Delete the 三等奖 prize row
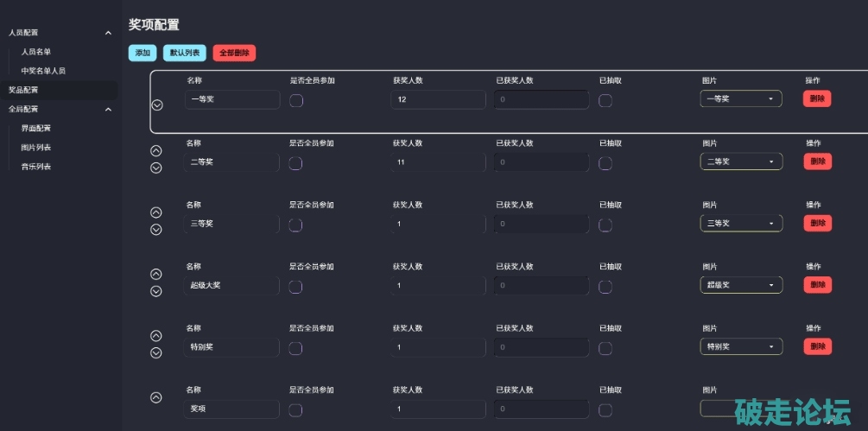Viewport: 868px width, 431px height. click(x=817, y=223)
